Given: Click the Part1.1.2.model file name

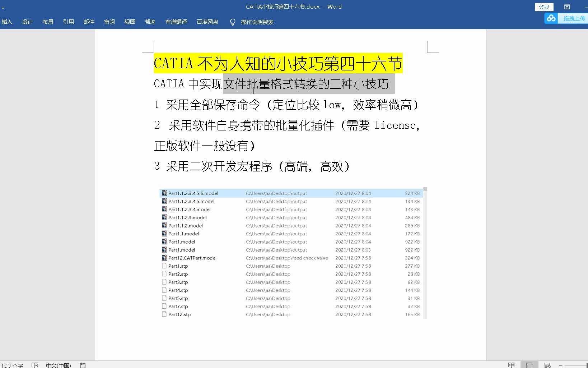Looking at the screenshot, I should point(186,226).
